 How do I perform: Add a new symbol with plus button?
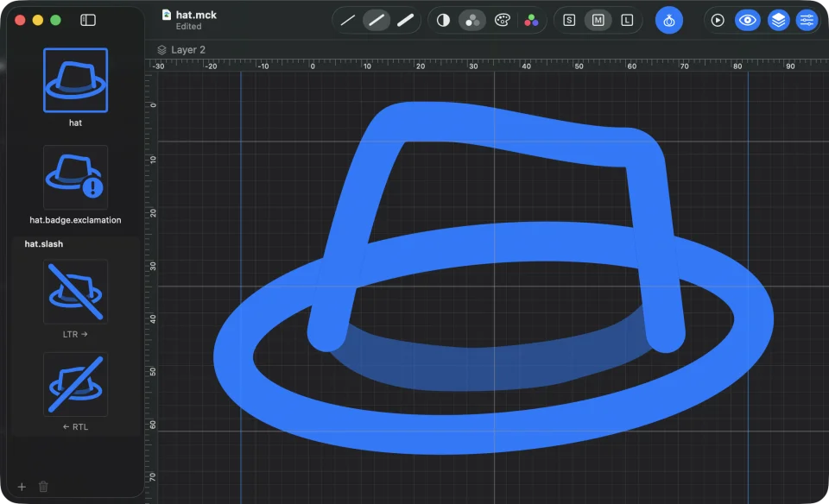[x=22, y=487]
